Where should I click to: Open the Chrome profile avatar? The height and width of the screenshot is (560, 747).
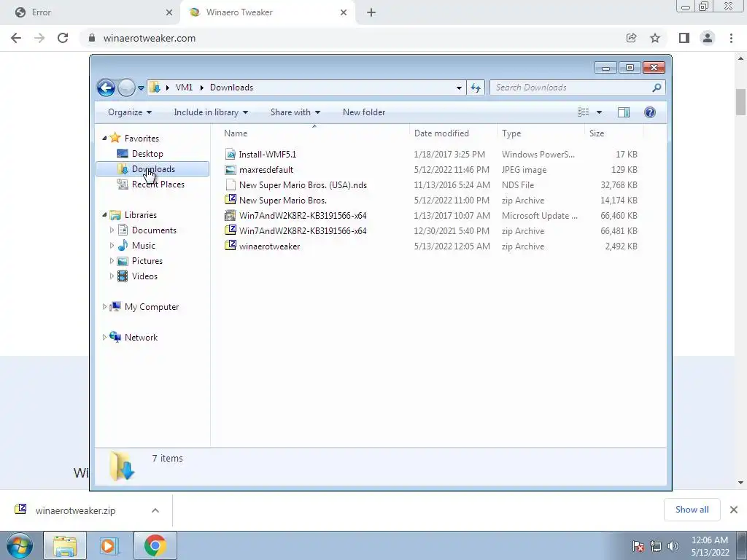pyautogui.click(x=708, y=38)
